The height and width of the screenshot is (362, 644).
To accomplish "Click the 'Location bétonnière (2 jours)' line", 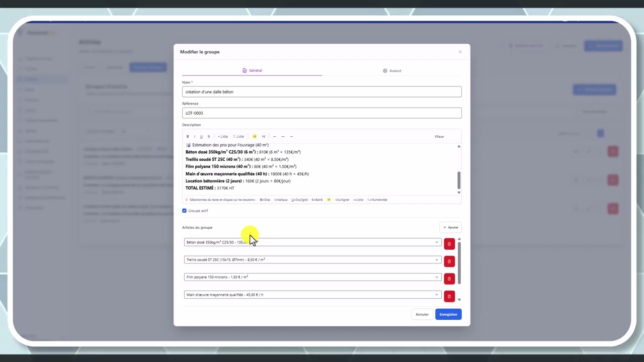I will [238, 181].
